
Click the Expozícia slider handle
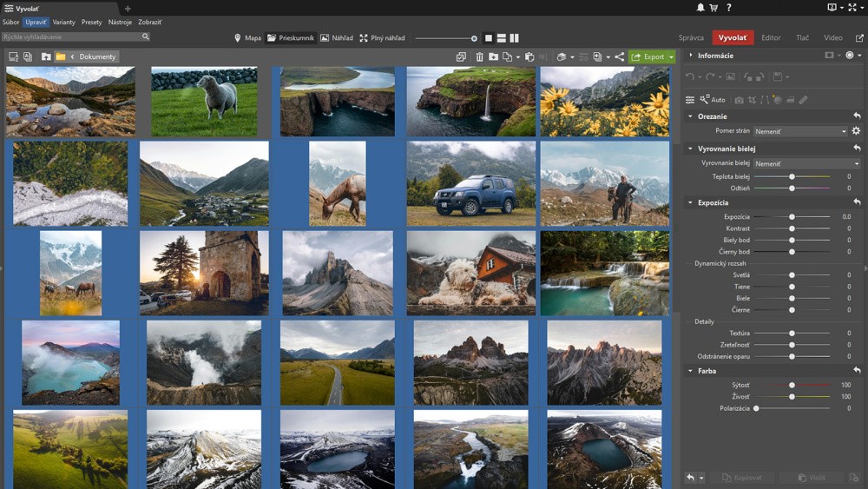point(792,216)
